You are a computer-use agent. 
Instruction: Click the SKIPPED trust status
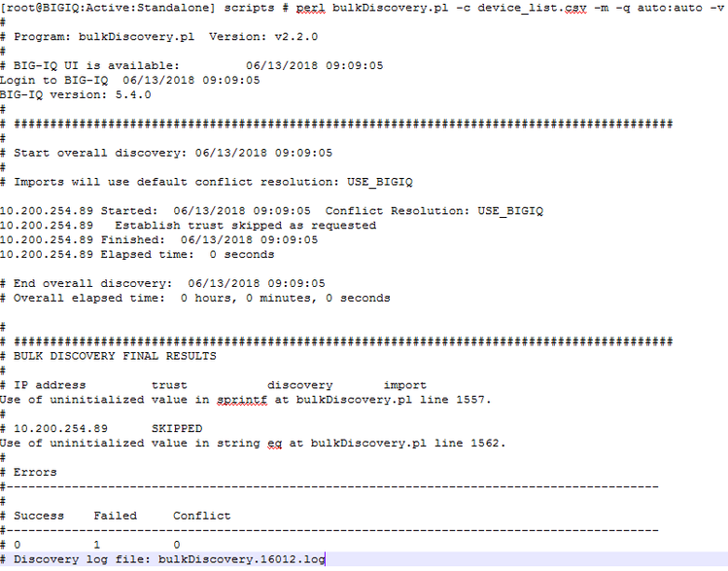[177, 429]
